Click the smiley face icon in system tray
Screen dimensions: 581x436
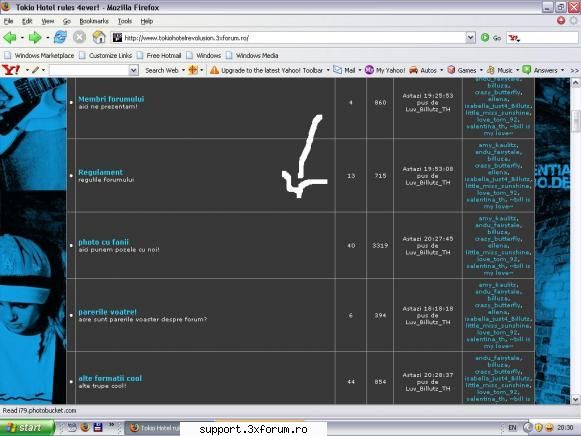(x=549, y=427)
